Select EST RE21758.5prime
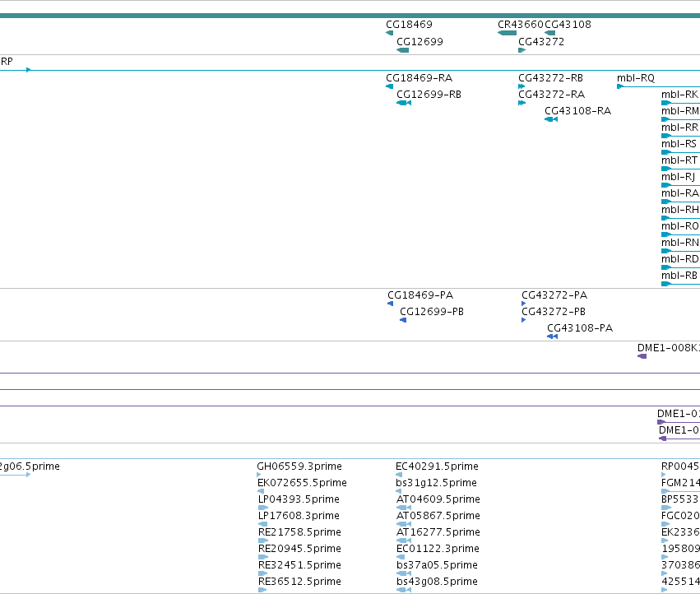This screenshot has width=700, height=594. pyautogui.click(x=299, y=533)
